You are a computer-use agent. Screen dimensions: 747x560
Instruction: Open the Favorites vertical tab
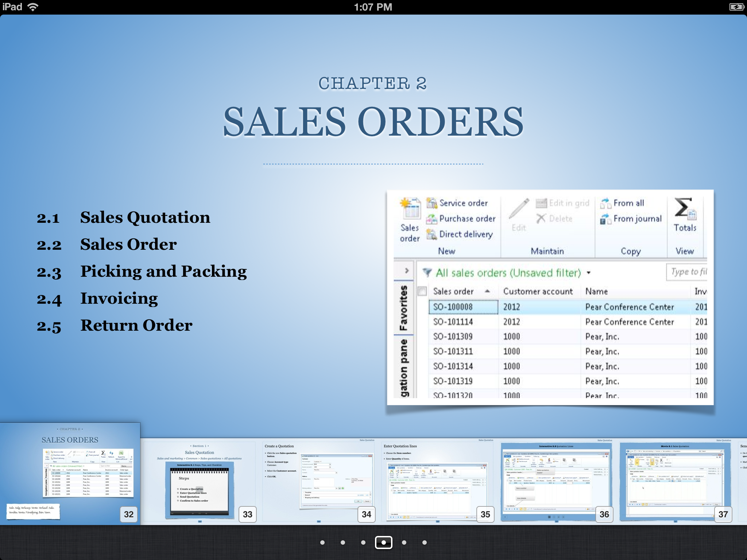coord(403,308)
